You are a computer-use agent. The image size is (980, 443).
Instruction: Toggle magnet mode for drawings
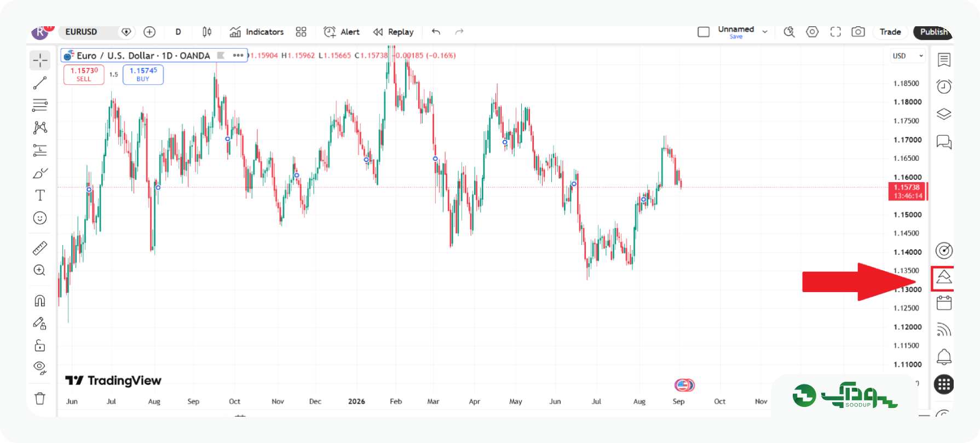40,301
